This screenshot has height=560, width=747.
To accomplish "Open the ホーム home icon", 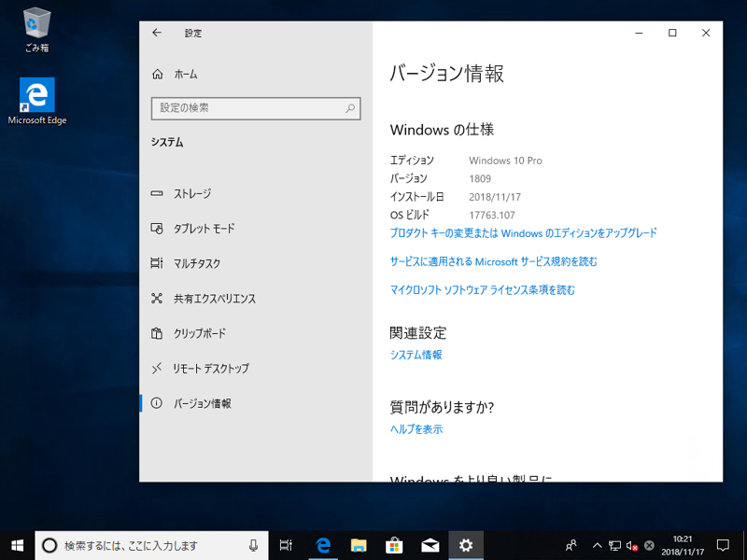I will point(157,75).
